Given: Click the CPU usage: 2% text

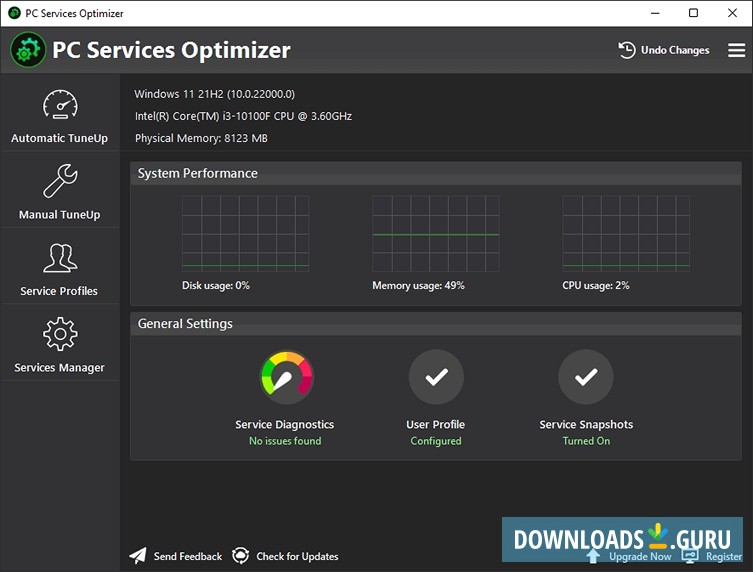Looking at the screenshot, I should click(x=595, y=285).
